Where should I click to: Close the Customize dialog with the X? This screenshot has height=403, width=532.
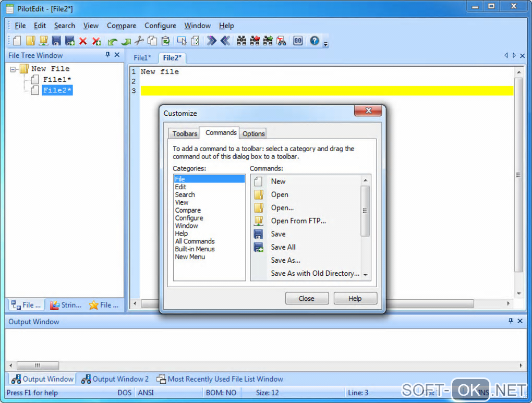click(368, 111)
